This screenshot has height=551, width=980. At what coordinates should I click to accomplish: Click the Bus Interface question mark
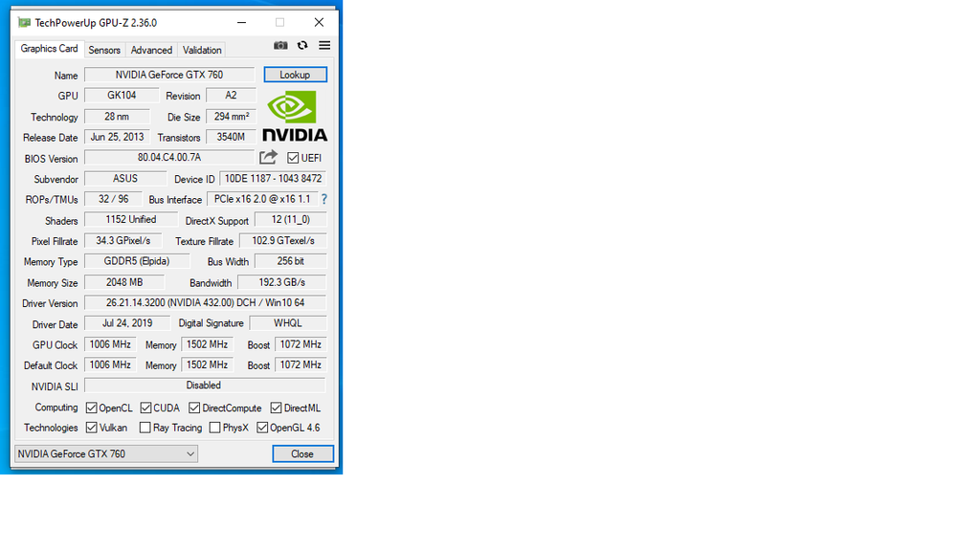(323, 199)
